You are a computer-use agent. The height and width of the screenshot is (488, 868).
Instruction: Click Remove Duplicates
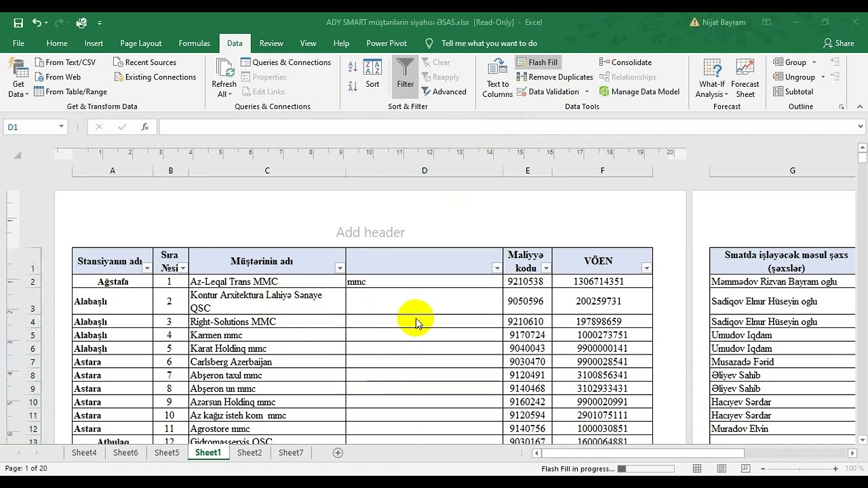[x=555, y=77]
